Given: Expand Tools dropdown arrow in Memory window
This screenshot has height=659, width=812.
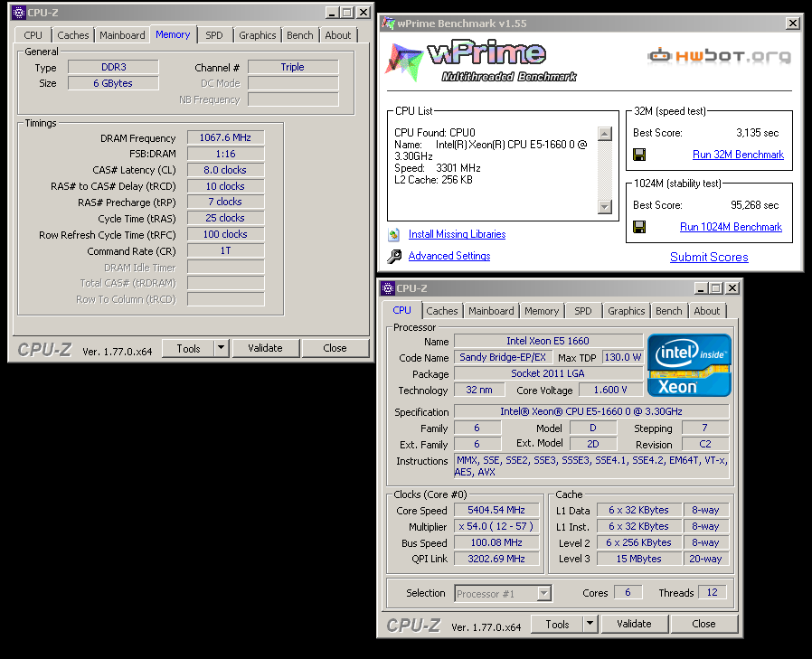Looking at the screenshot, I should (222, 348).
